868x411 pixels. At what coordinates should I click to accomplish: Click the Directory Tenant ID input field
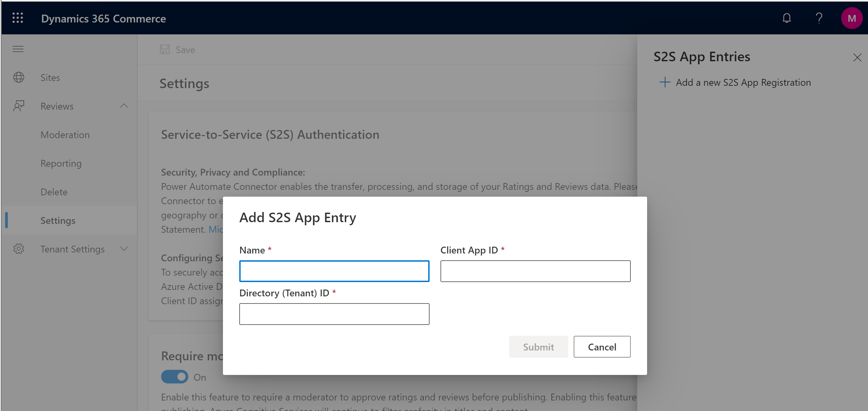[x=334, y=314]
